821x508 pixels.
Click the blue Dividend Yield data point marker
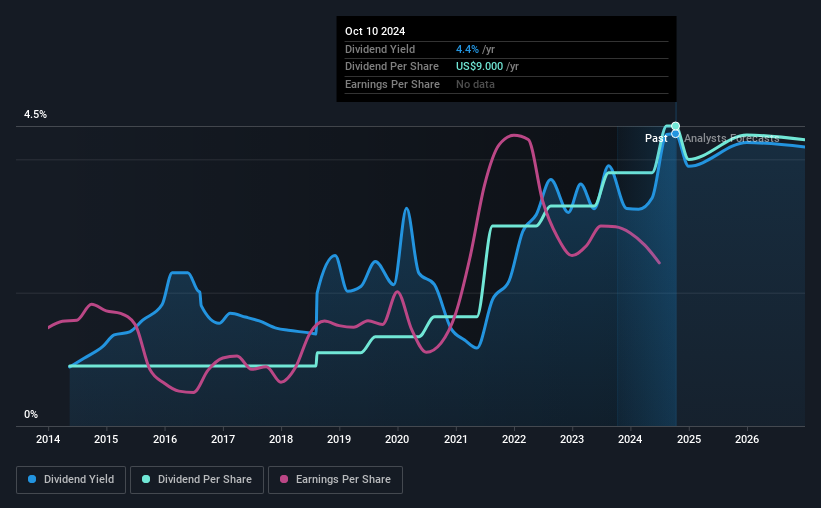675,134
